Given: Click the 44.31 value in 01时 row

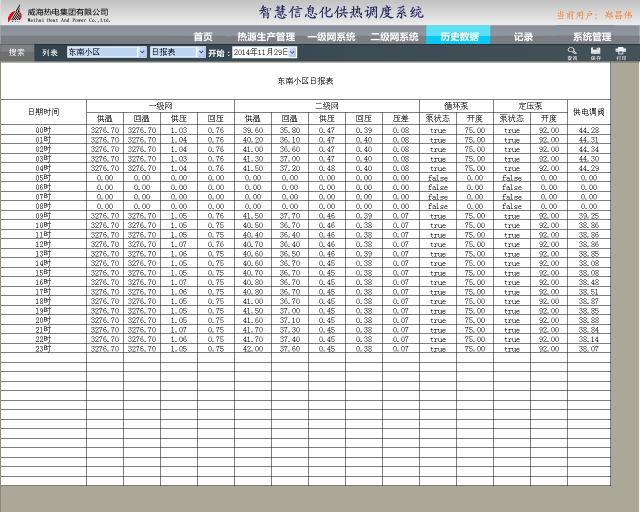Looking at the screenshot, I should coord(589,140).
